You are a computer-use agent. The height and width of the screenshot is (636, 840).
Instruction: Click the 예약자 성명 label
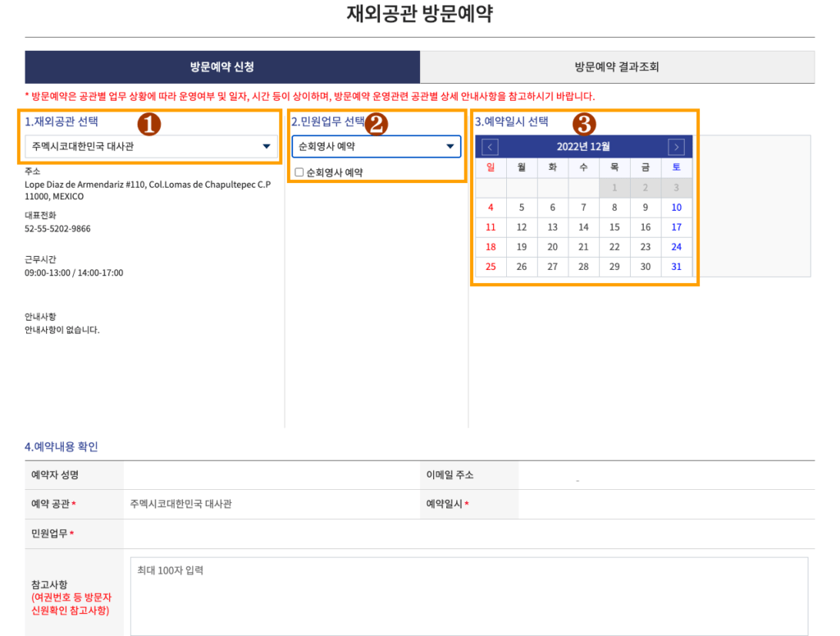pos(55,474)
